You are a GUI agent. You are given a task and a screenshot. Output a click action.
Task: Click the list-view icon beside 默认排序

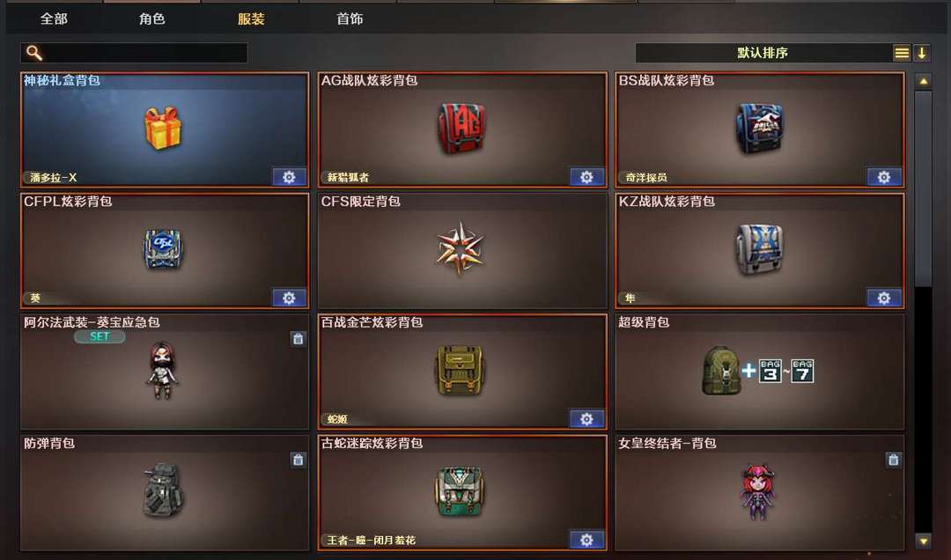pyautogui.click(x=902, y=53)
